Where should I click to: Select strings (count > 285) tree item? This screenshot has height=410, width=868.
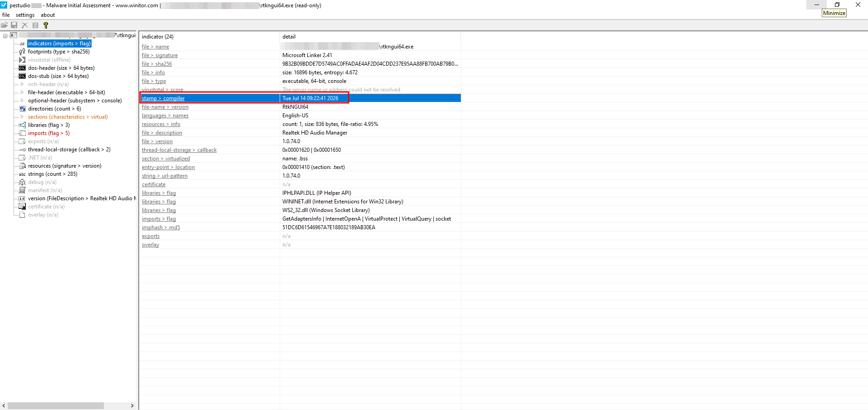coord(53,174)
